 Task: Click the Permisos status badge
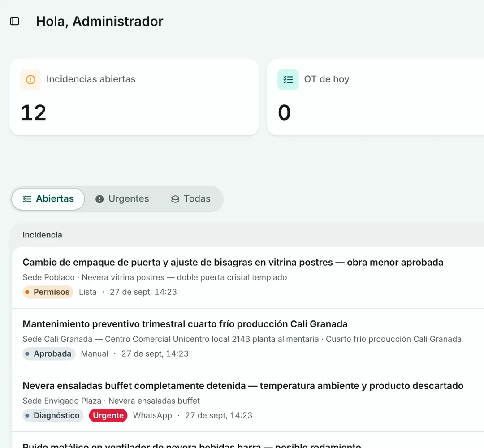[x=48, y=292]
